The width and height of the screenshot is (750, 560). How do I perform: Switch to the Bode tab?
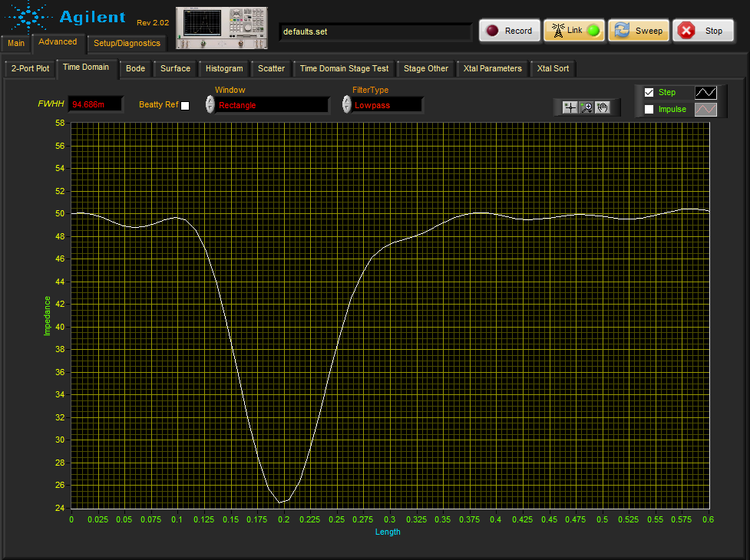(135, 68)
